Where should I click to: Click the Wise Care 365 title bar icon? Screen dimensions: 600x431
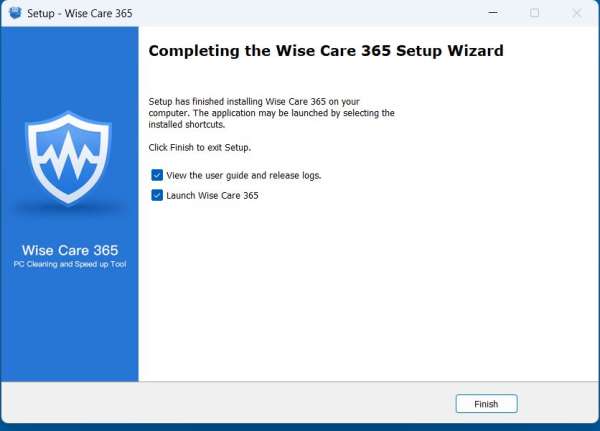click(15, 13)
